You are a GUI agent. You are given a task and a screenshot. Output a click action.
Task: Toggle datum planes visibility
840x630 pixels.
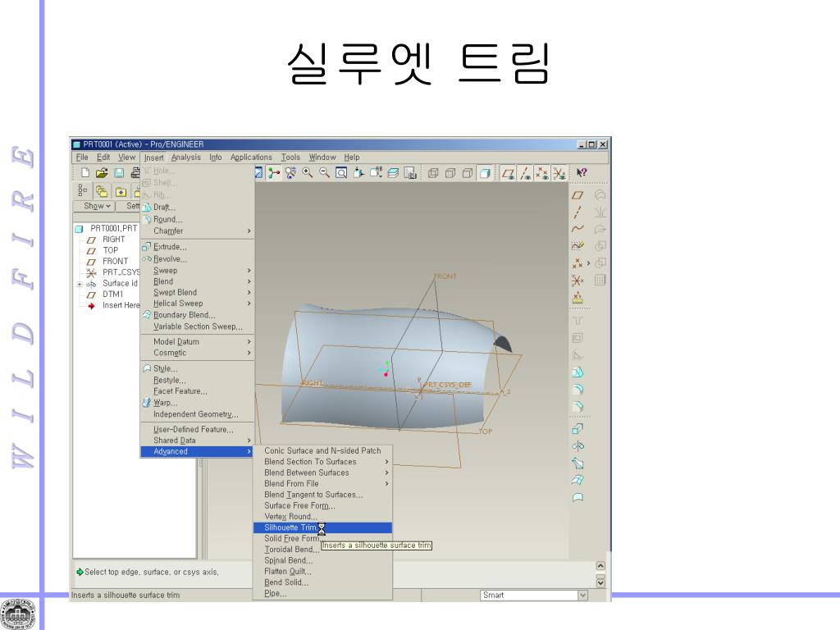coord(508,172)
